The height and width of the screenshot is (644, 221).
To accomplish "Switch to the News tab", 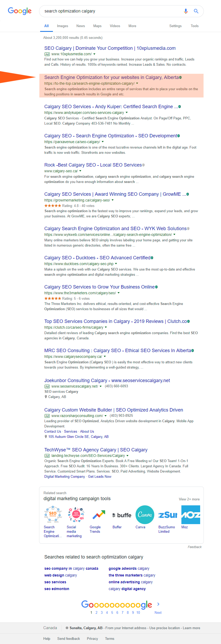I will pyautogui.click(x=81, y=26).
